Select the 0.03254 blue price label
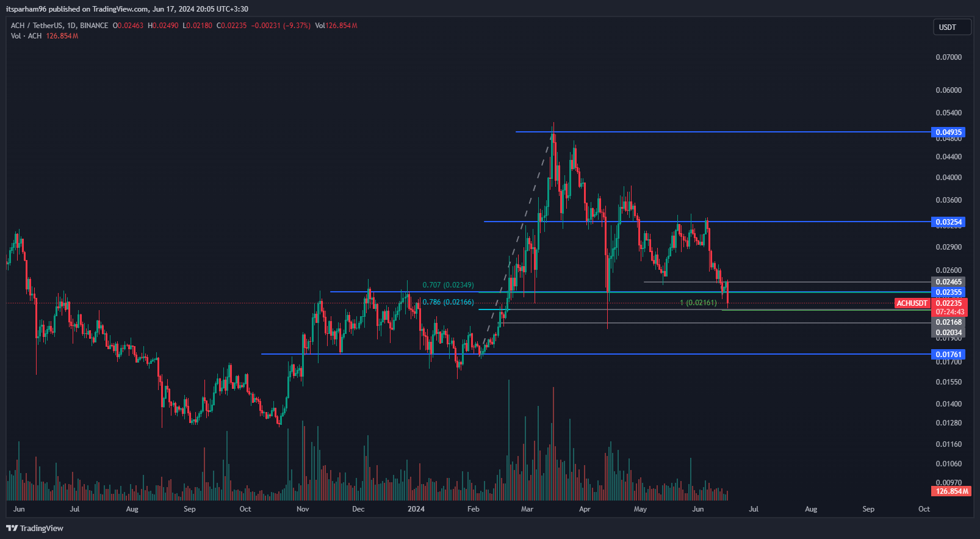Viewport: 980px width, 539px height. 949,222
